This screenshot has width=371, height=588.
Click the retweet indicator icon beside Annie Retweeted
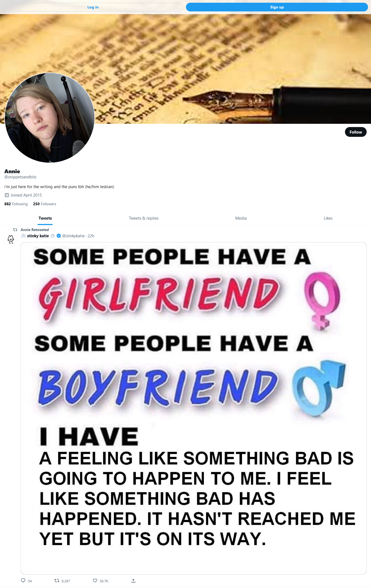point(15,229)
